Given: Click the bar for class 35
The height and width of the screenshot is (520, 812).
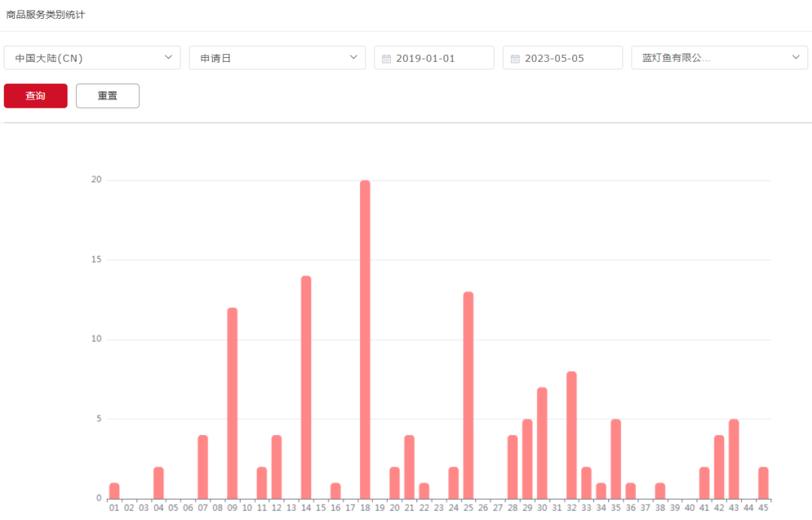Looking at the screenshot, I should pyautogui.click(x=616, y=458).
